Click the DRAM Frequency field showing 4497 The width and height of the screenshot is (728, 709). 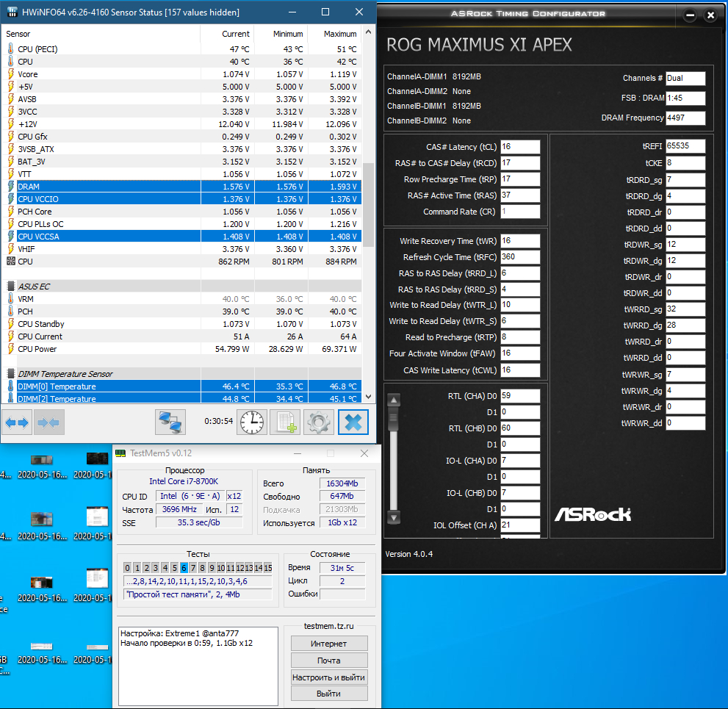[x=685, y=118]
